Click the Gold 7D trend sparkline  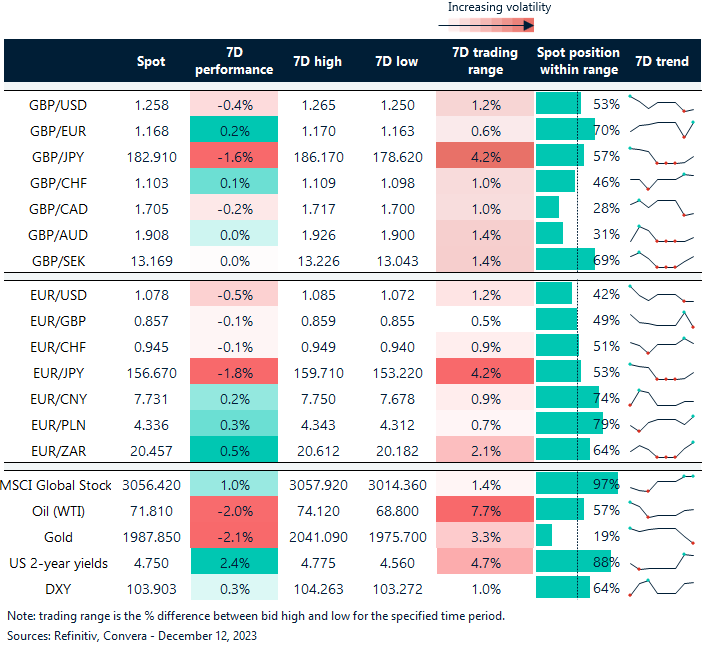point(661,536)
